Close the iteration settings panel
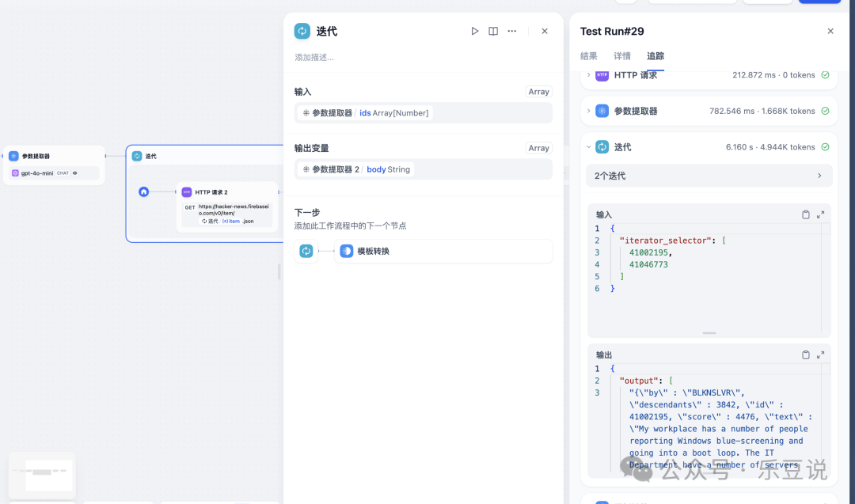The image size is (855, 504). (544, 31)
